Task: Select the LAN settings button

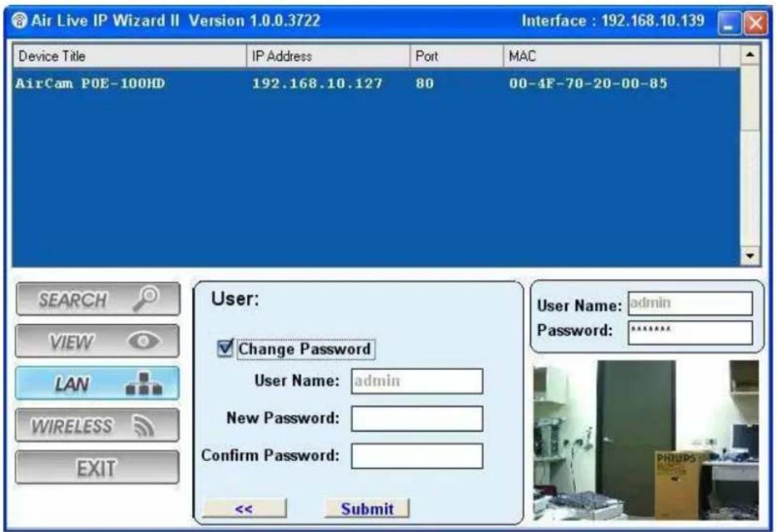Action: point(97,383)
